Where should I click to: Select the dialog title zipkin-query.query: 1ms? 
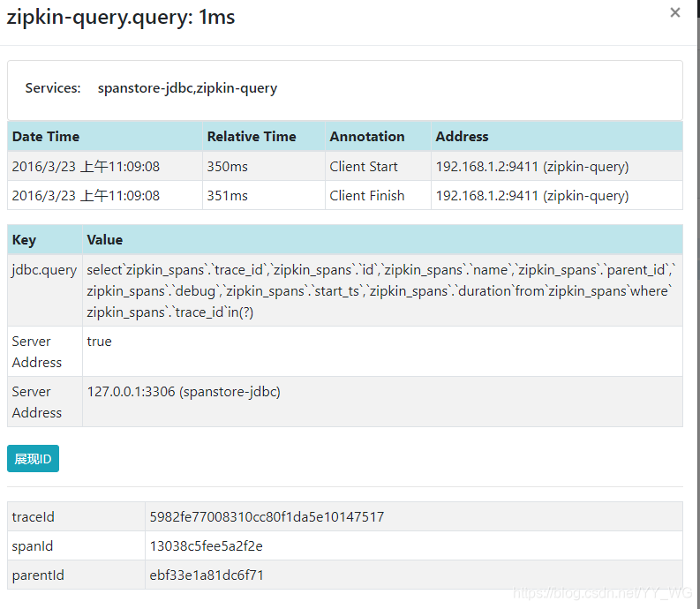pyautogui.click(x=121, y=18)
